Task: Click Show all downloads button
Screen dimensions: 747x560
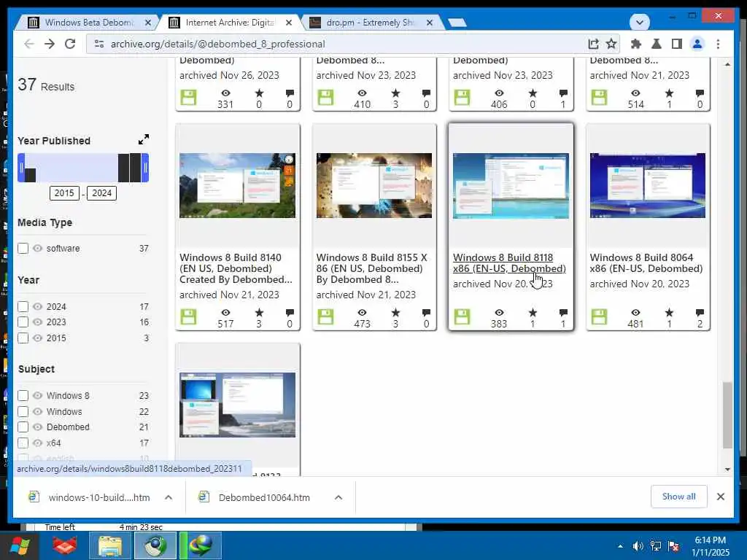Action: [678, 496]
